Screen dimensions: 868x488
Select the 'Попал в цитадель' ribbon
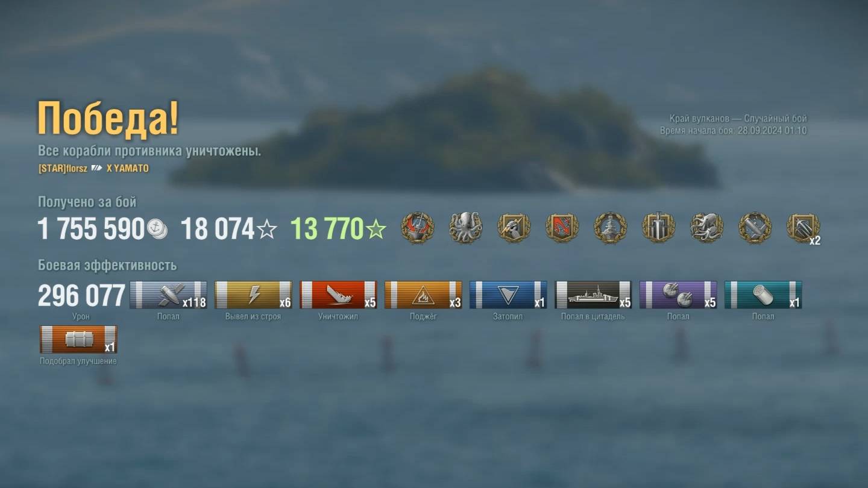pos(593,295)
